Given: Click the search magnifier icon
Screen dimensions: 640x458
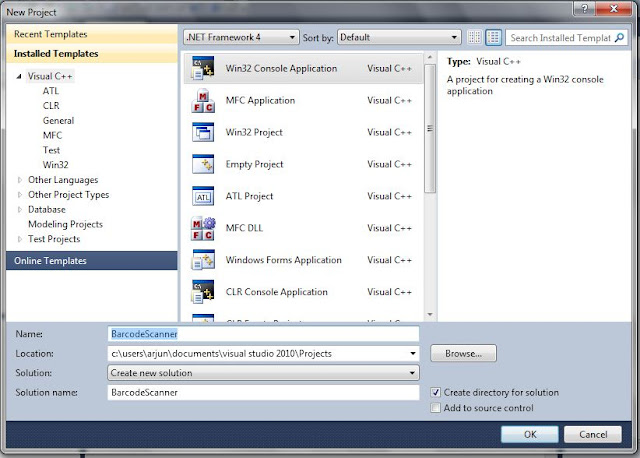Looking at the screenshot, I should [x=619, y=38].
